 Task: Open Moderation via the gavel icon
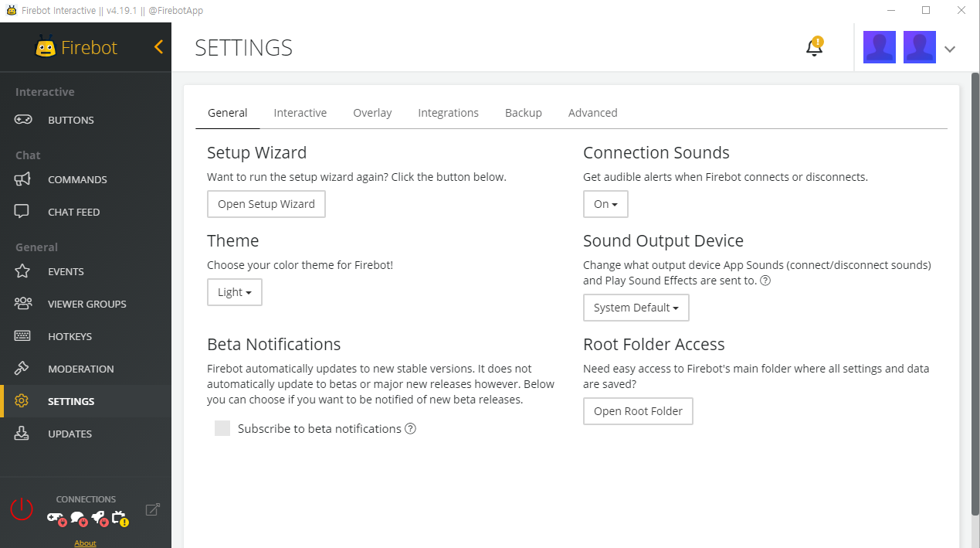[22, 369]
